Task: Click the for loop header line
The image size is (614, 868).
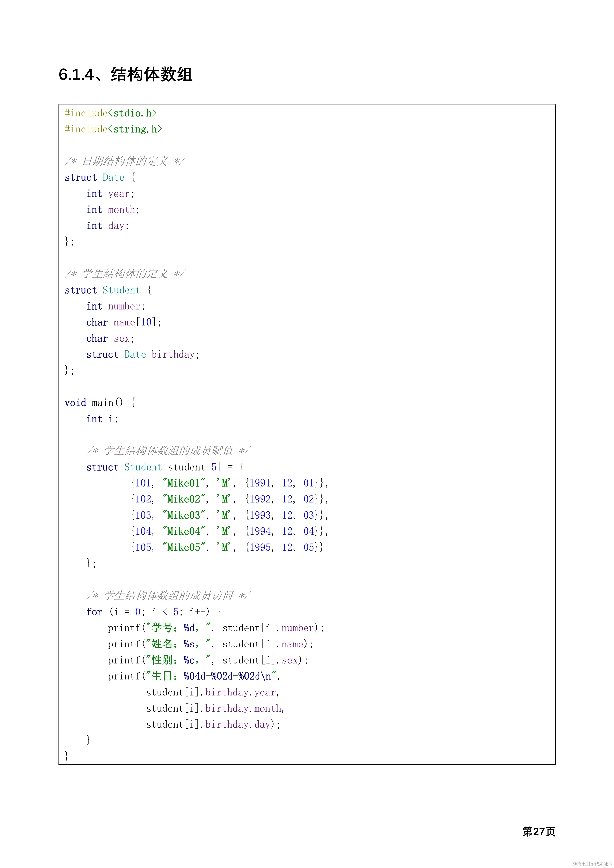Action: tap(154, 612)
